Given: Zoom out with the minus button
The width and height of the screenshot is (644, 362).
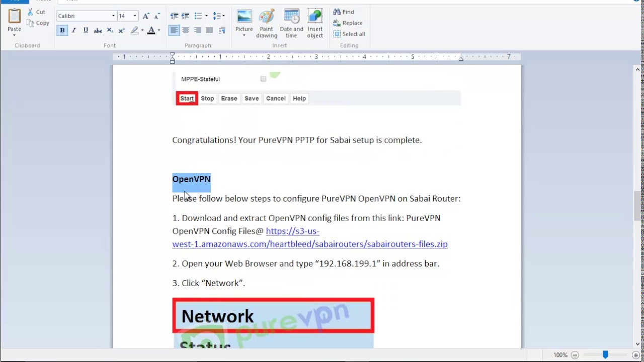Looking at the screenshot, I should click(575, 355).
